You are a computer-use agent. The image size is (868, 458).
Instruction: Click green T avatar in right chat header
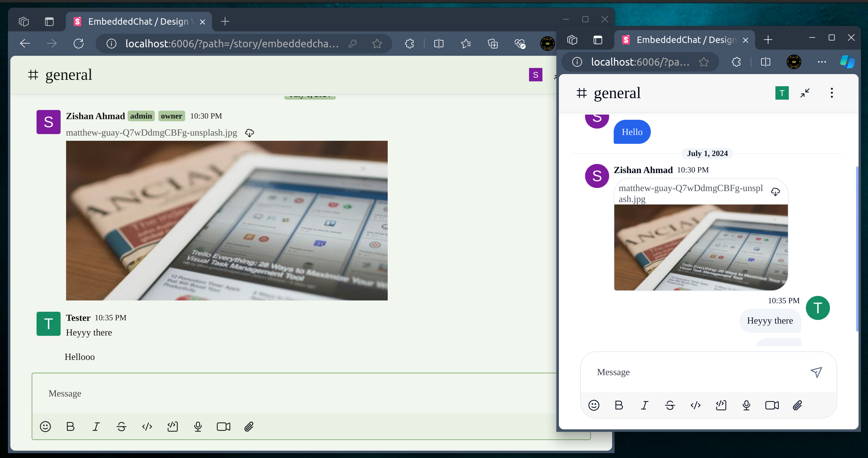tap(782, 93)
